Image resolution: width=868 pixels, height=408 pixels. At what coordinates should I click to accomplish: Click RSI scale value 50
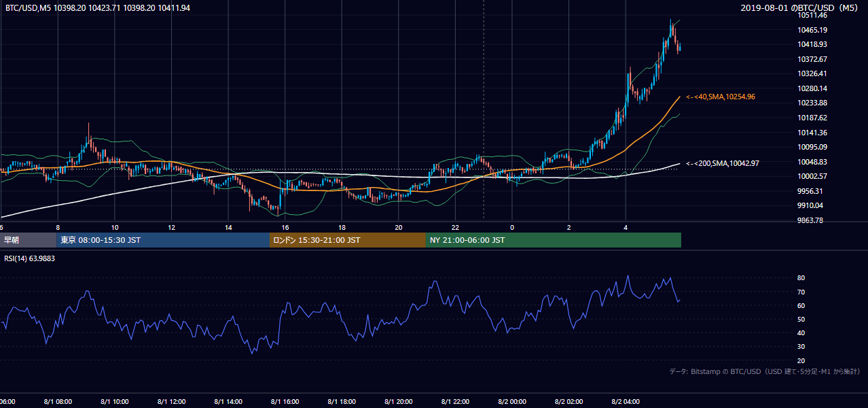[801, 319]
